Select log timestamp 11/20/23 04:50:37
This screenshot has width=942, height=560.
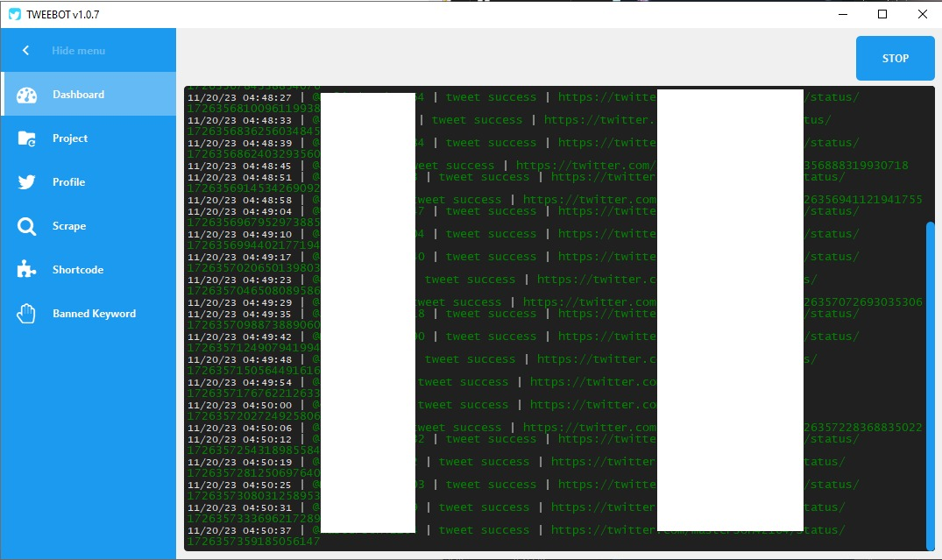pyautogui.click(x=240, y=531)
